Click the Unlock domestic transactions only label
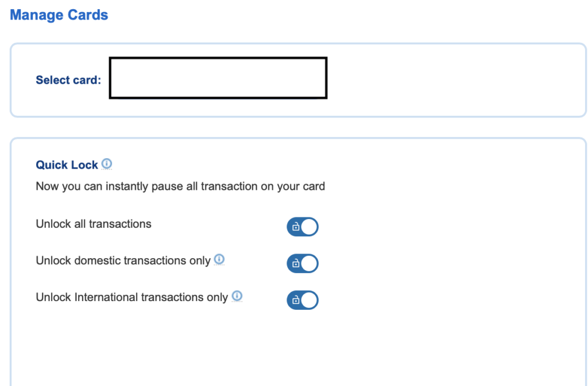 (123, 260)
